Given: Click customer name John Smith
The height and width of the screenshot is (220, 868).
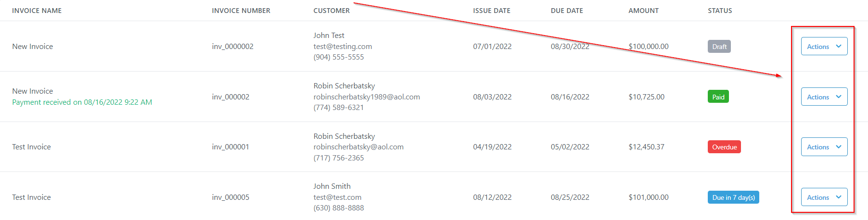Looking at the screenshot, I should [332, 186].
